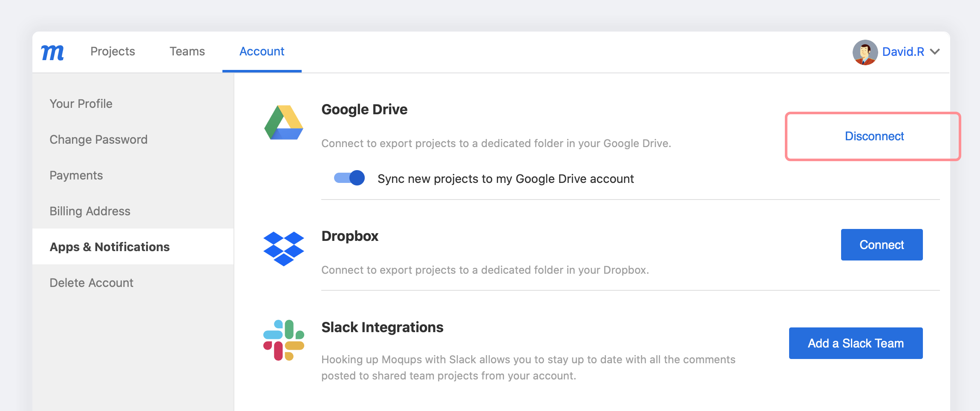Expand the David.R account dropdown
The width and height of the screenshot is (980, 411).
tap(936, 52)
